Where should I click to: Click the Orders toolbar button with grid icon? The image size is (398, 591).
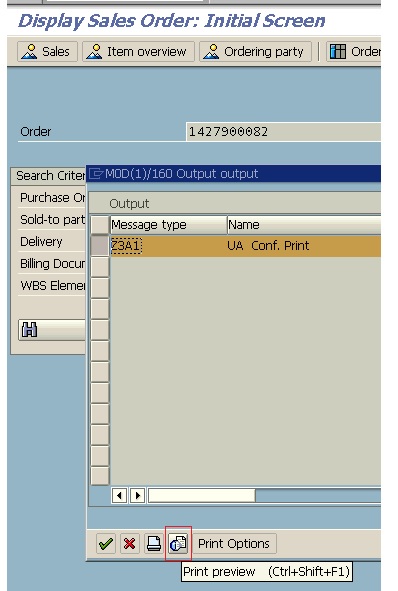[x=354, y=51]
